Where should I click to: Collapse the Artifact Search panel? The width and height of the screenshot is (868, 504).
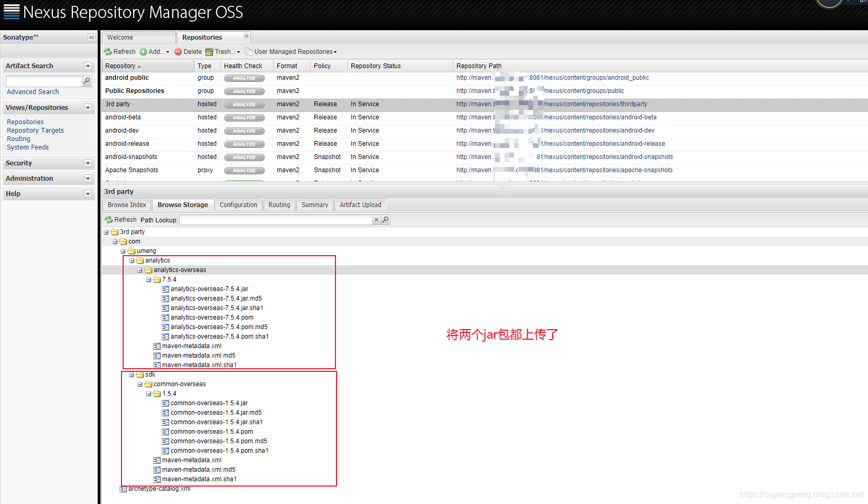coord(88,66)
